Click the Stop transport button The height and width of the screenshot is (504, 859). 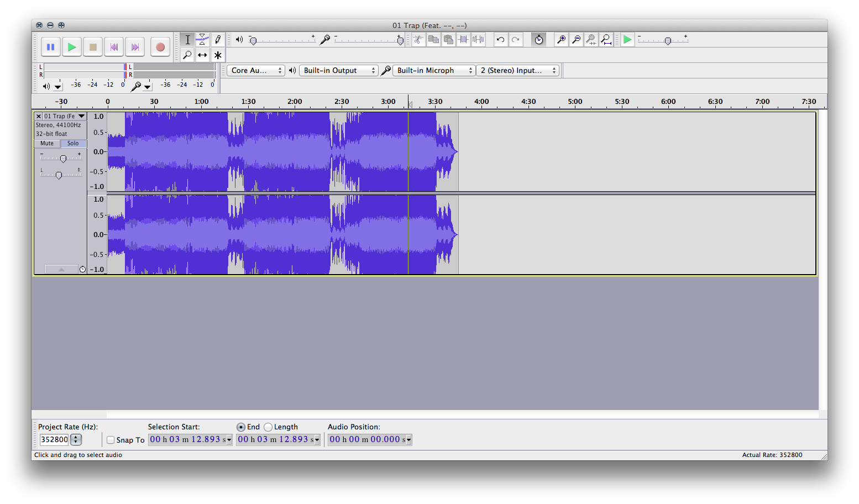[x=93, y=47]
